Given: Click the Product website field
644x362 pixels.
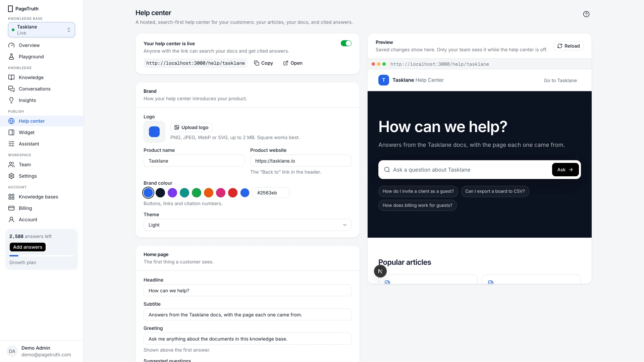Looking at the screenshot, I should (x=301, y=161).
